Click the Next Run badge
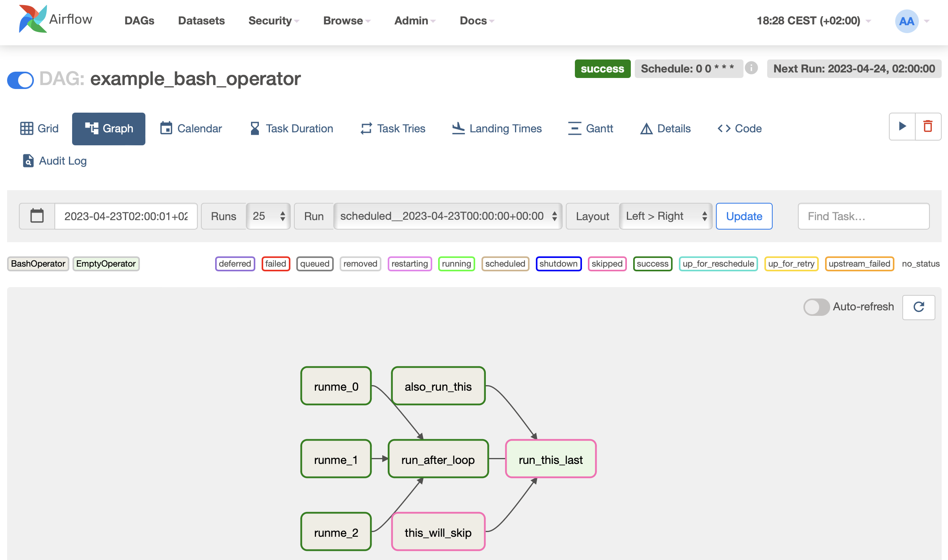The width and height of the screenshot is (948, 560). (854, 69)
